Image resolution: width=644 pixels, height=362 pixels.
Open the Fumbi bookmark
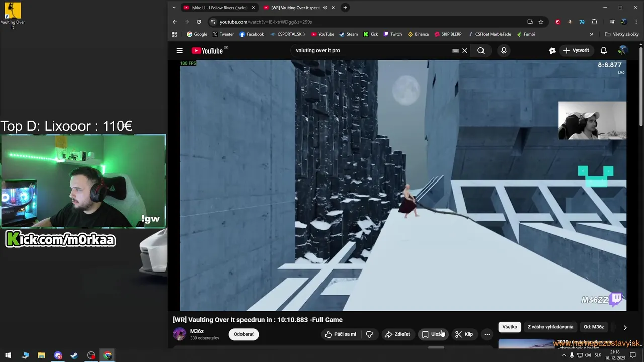click(x=525, y=34)
